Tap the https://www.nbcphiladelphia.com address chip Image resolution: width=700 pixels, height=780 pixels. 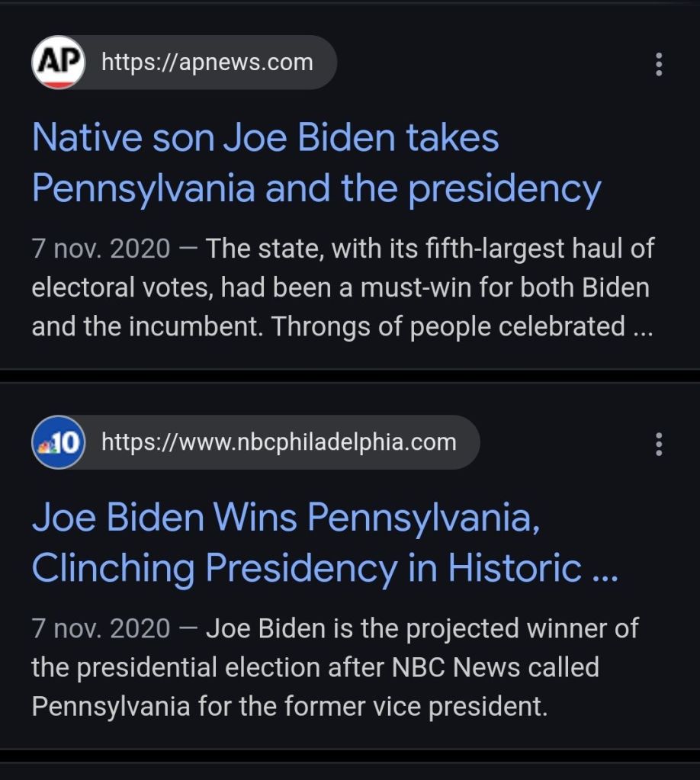[278, 442]
